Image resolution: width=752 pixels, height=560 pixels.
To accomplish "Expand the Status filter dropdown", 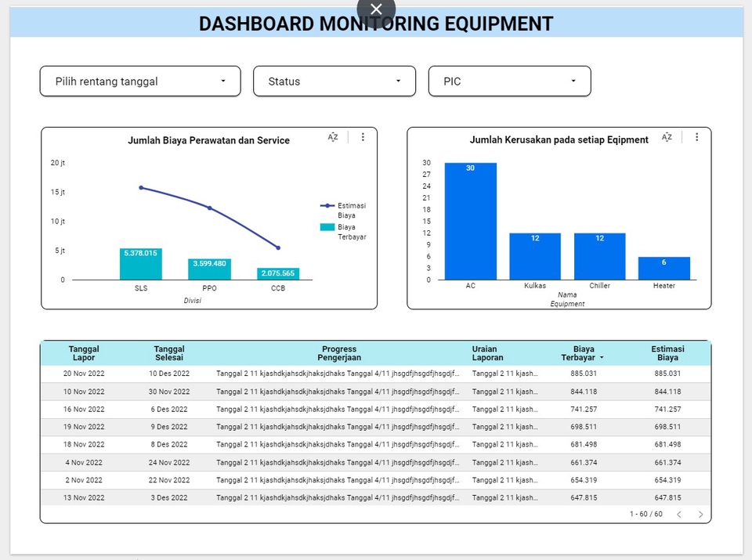I will tap(334, 81).
